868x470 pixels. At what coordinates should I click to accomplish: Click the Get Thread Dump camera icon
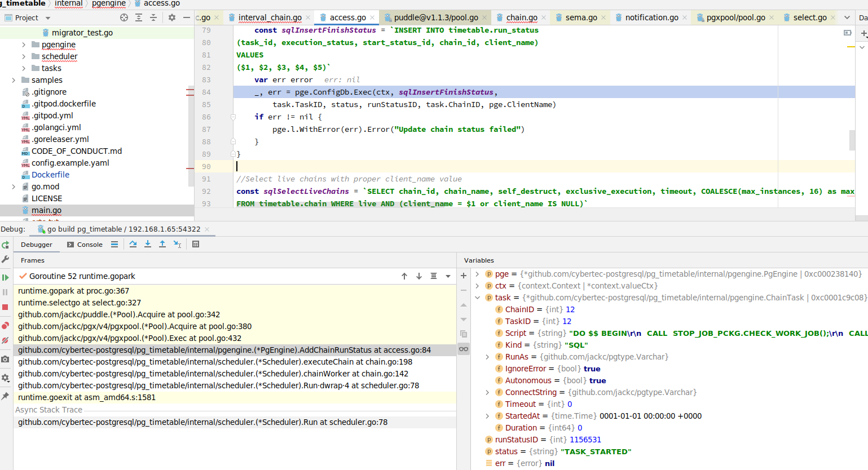tap(6, 359)
